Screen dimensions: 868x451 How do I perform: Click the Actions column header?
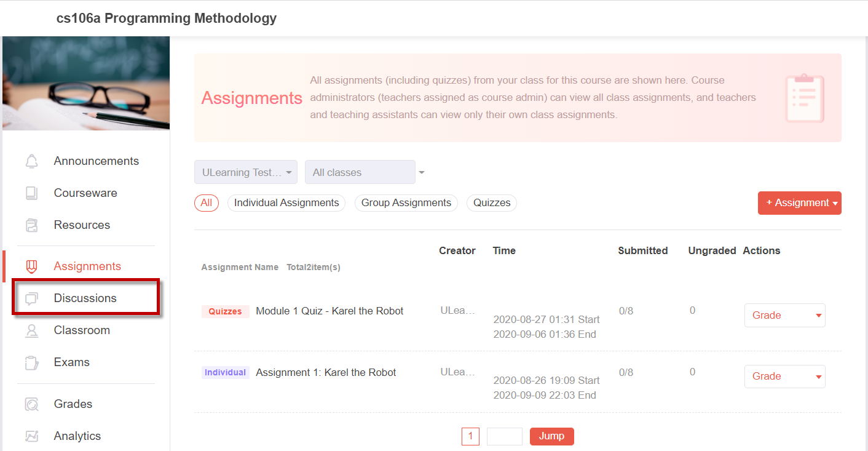pyautogui.click(x=762, y=251)
